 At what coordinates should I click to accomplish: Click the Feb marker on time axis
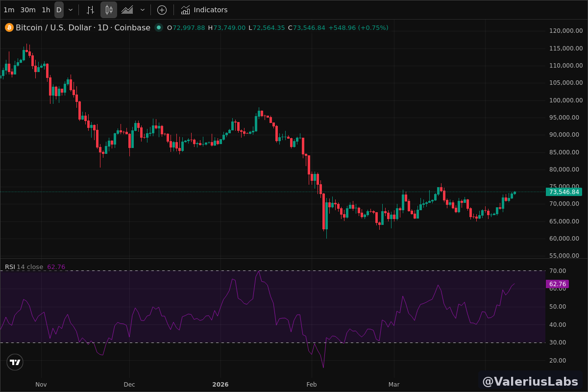(x=312, y=385)
